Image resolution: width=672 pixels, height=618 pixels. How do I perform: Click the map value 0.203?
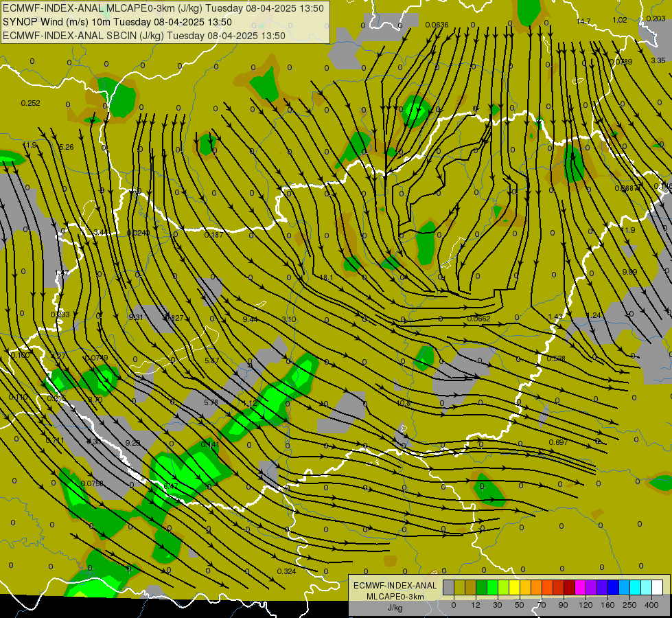pos(656,19)
